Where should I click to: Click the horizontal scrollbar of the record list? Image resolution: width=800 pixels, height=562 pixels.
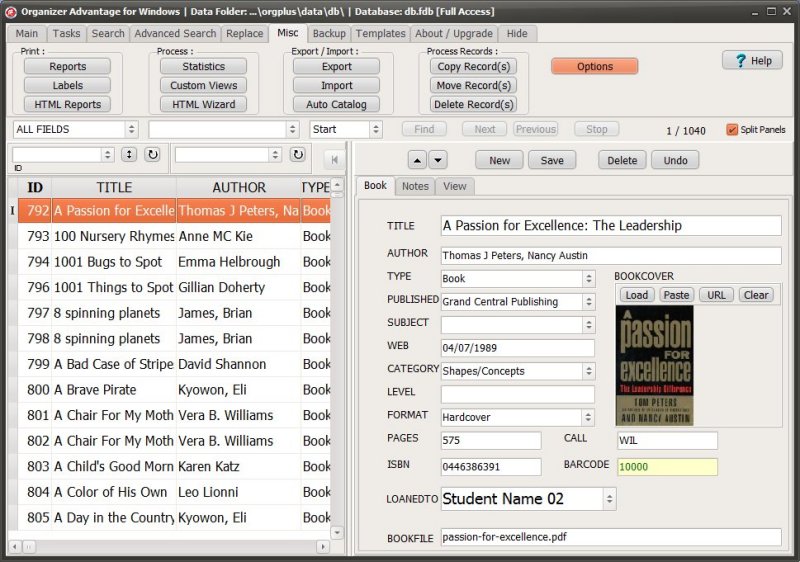tap(168, 547)
